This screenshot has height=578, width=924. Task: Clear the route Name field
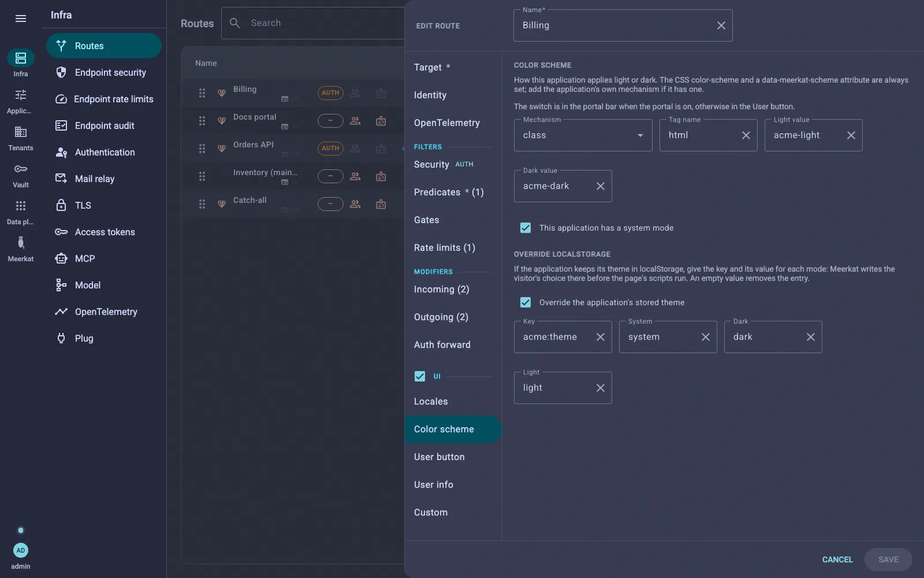point(721,25)
